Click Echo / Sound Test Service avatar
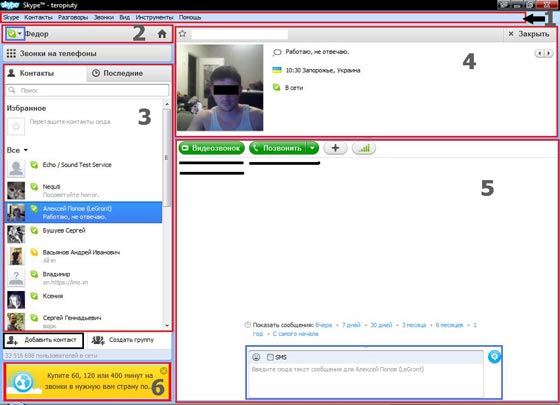The height and width of the screenshot is (405, 560). (x=16, y=168)
